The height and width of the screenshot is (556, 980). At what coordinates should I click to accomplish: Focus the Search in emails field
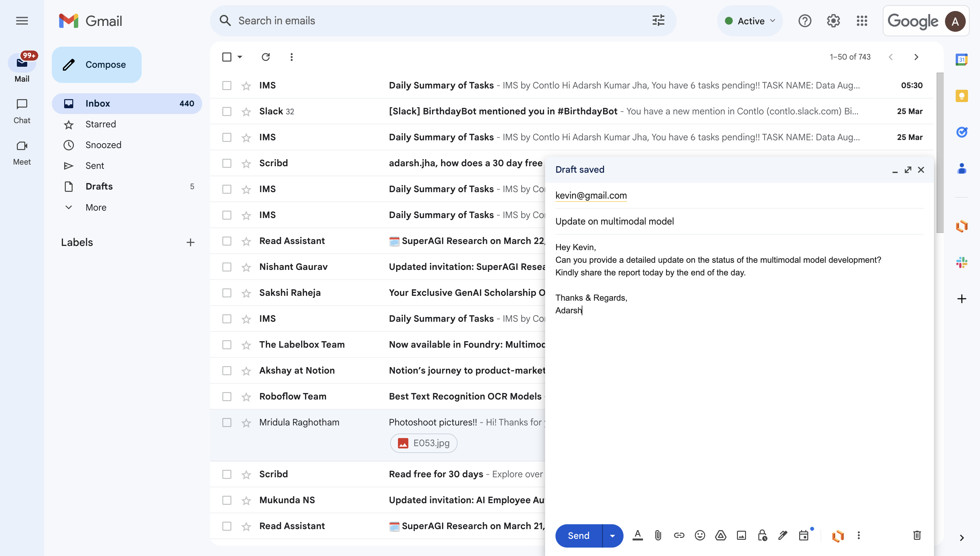coord(443,21)
